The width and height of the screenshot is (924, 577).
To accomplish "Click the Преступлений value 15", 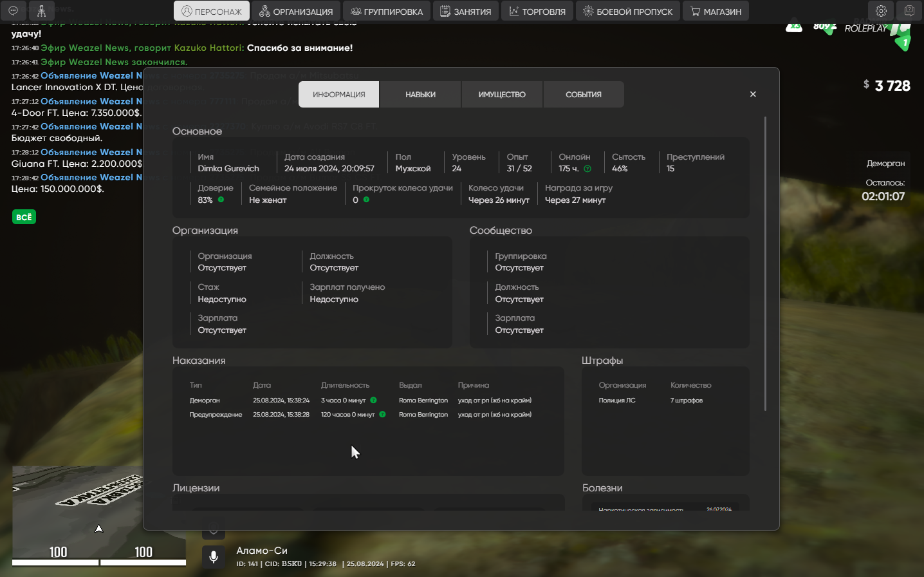I will coord(670,169).
